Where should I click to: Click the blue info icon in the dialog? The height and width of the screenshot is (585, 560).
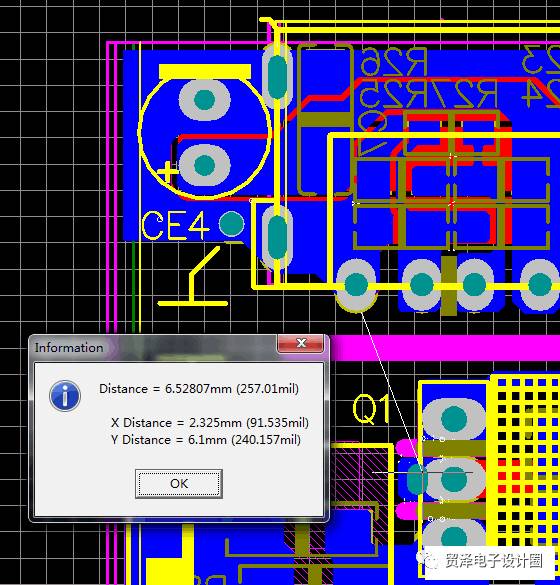[65, 395]
